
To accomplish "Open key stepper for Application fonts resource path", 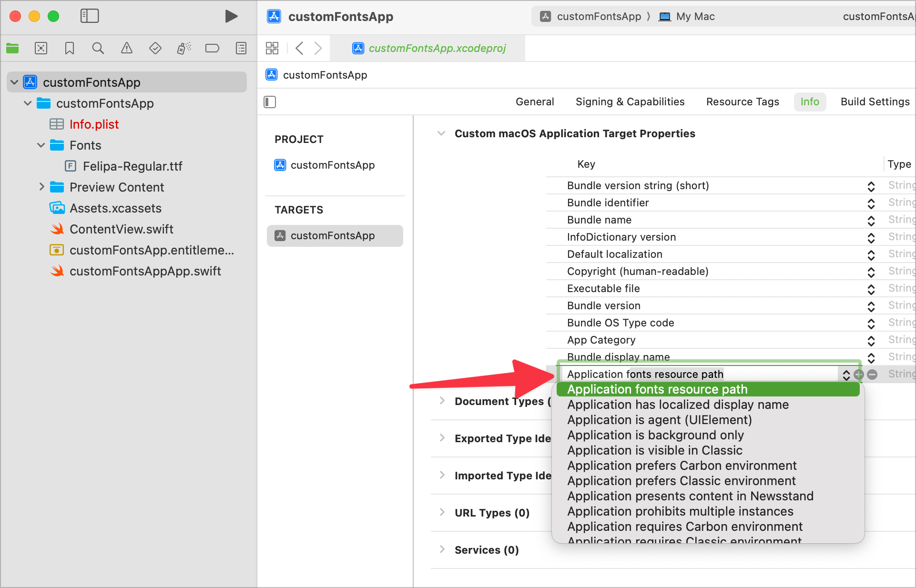I will tap(846, 375).
